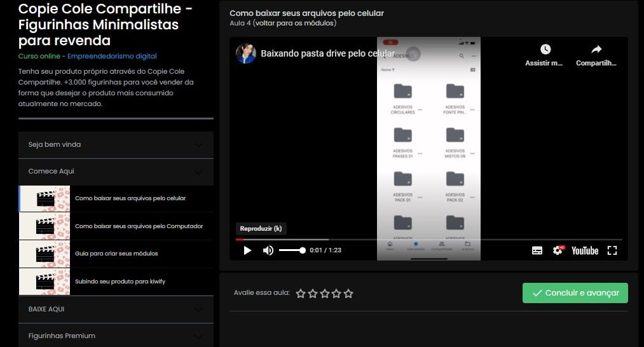Click the Share arrow icon on video
The height and width of the screenshot is (347, 644).
[x=596, y=50]
